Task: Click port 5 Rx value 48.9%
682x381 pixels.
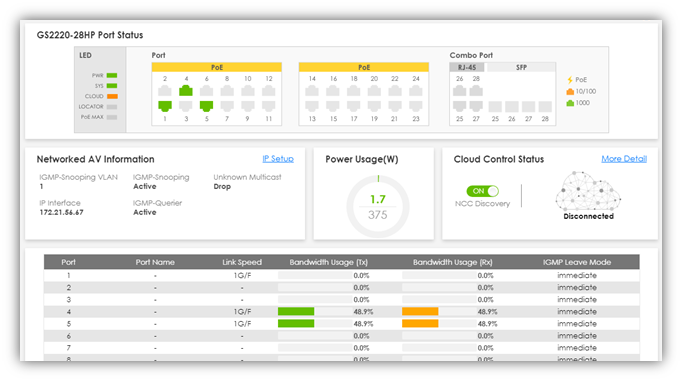Action: [x=487, y=324]
